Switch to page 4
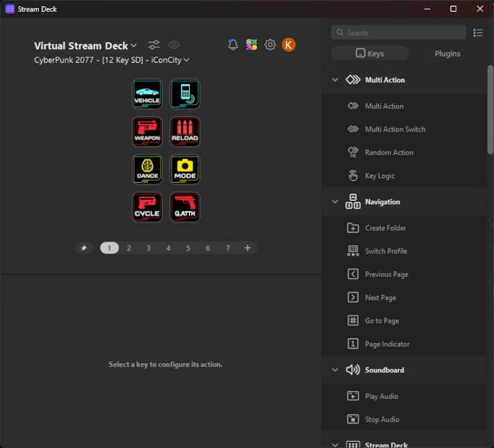Image resolution: width=494 pixels, height=448 pixels. (x=169, y=248)
